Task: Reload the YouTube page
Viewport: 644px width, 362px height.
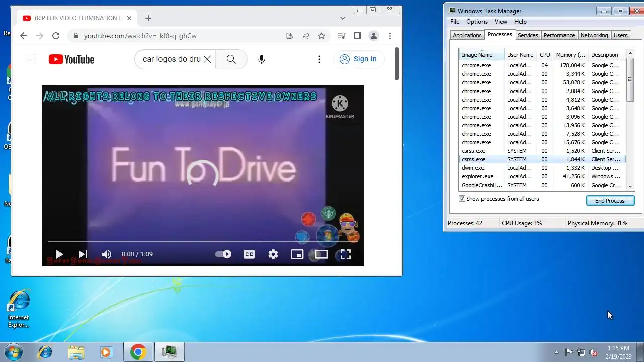Action: pos(56,36)
